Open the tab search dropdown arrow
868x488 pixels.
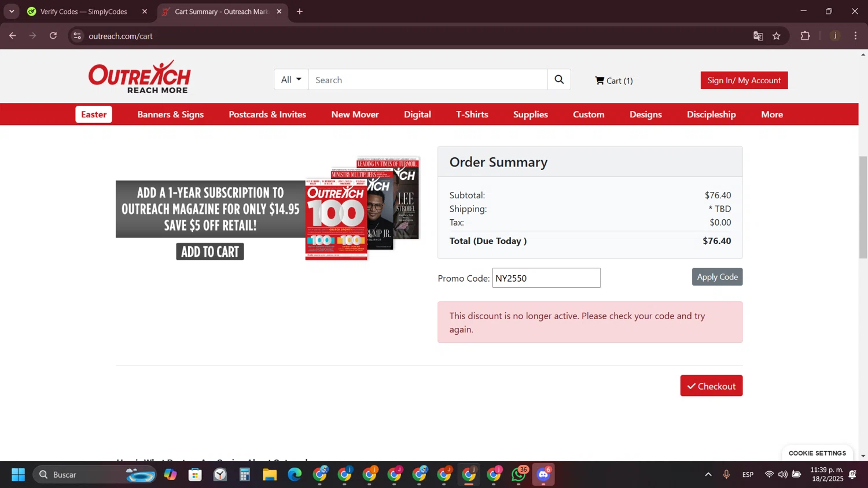12,12
